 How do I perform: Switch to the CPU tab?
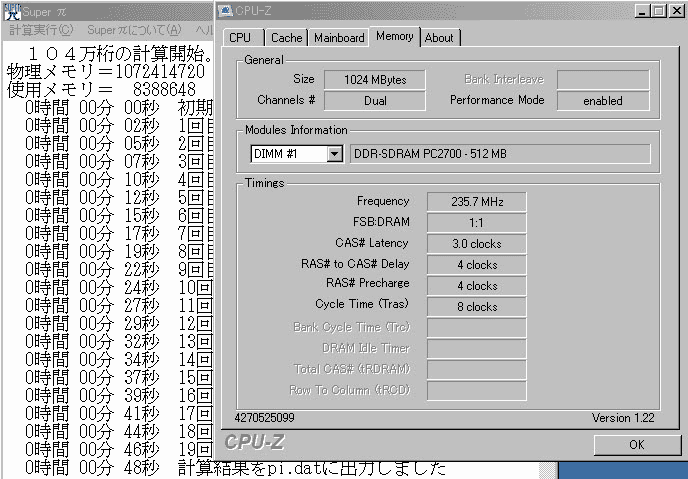click(x=240, y=38)
